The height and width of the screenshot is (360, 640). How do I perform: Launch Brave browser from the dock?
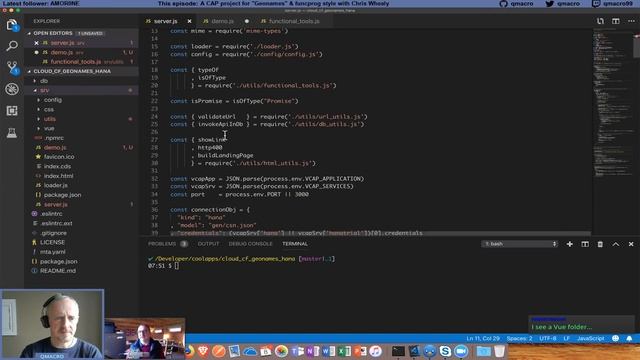click(203, 351)
